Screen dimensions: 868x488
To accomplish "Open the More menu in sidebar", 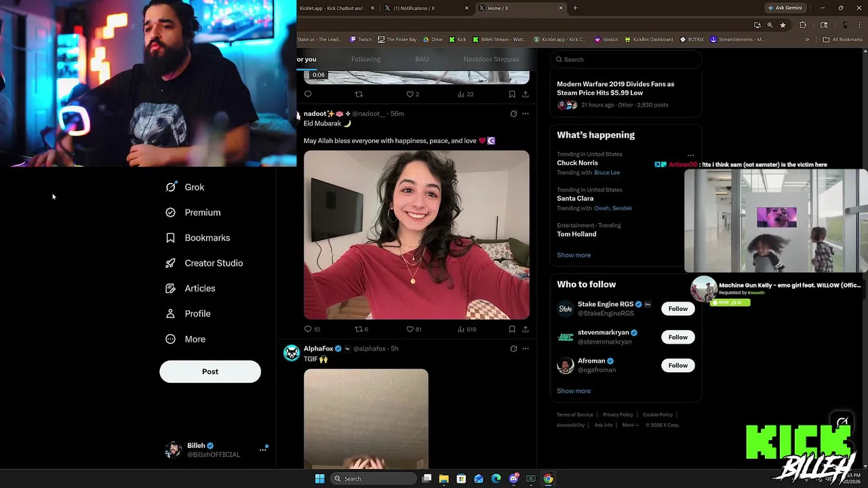I will click(x=186, y=339).
